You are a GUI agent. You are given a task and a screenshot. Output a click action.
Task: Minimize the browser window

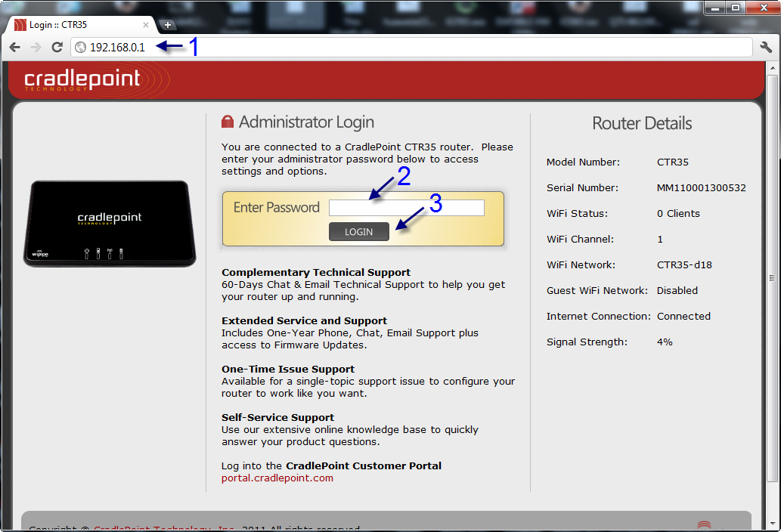point(716,8)
